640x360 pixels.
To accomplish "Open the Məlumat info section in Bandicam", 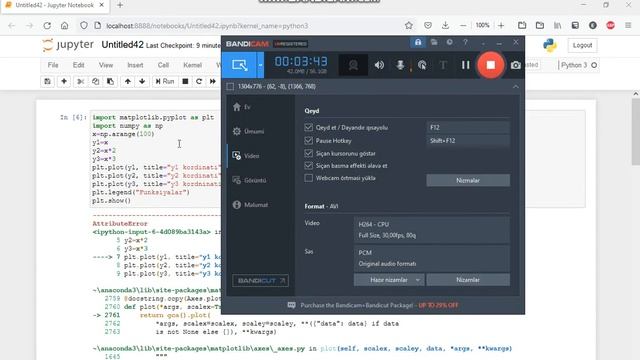I will point(250,204).
